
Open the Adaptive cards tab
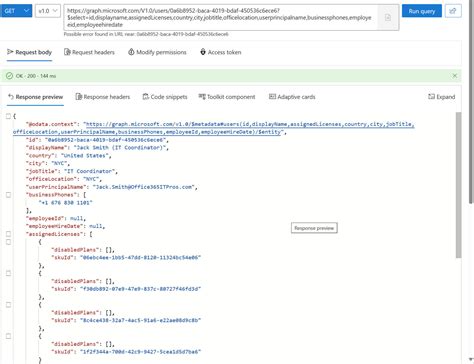point(292,97)
